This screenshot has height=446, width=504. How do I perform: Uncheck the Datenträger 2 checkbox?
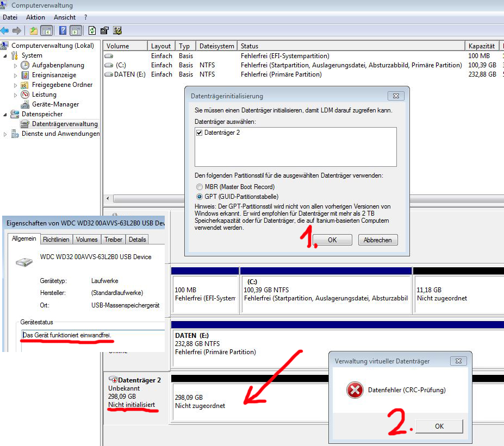click(x=199, y=133)
